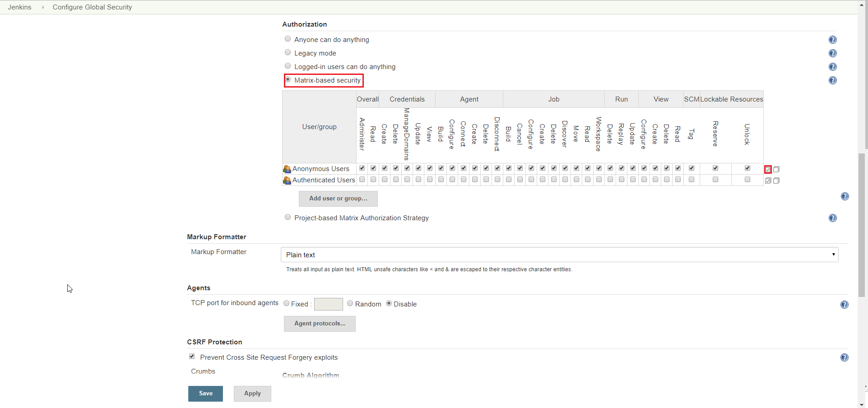Viewport: 868px width, 408px height.
Task: Click the Authenticated Users group icon
Action: click(x=287, y=181)
